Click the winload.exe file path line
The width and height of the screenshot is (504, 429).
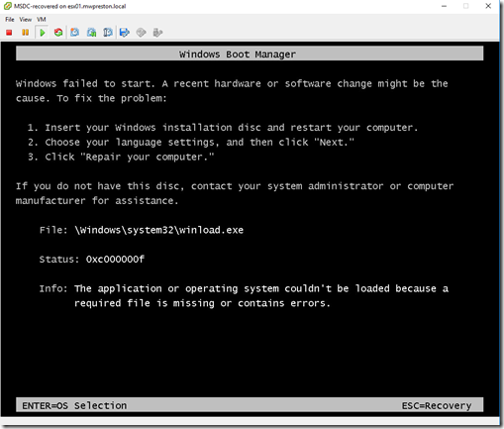pos(142,230)
